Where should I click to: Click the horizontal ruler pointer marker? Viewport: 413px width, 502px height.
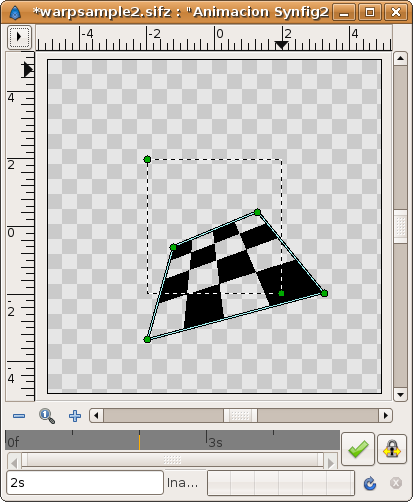click(282, 45)
